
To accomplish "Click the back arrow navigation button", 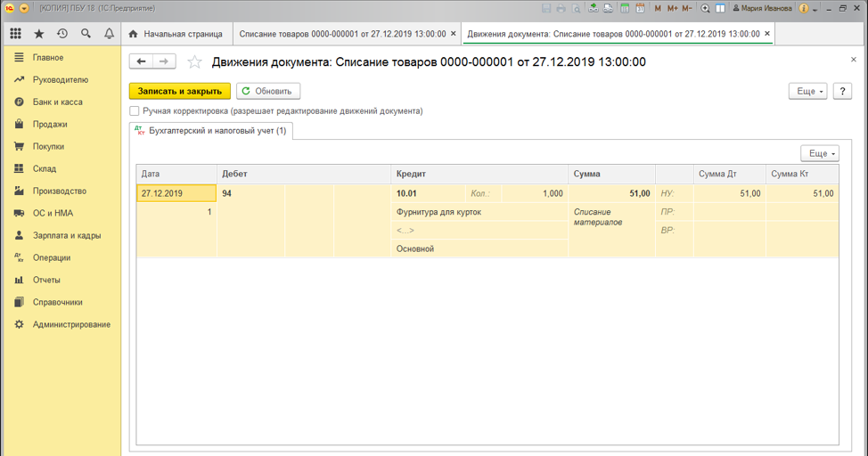I will (x=141, y=61).
